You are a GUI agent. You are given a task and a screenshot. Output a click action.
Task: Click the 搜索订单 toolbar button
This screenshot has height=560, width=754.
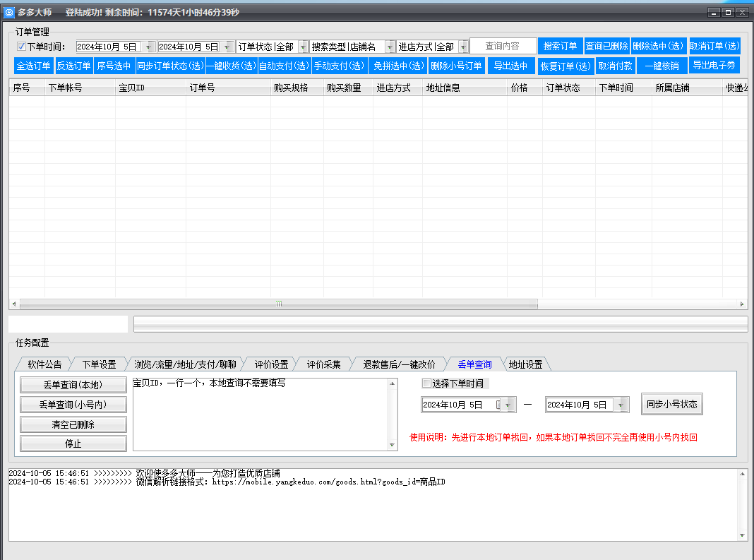560,46
